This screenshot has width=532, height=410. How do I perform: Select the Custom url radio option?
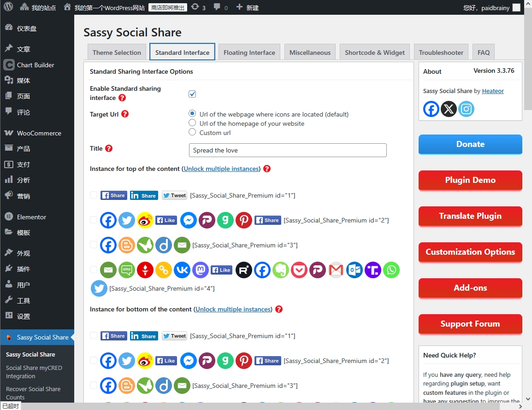coord(192,132)
